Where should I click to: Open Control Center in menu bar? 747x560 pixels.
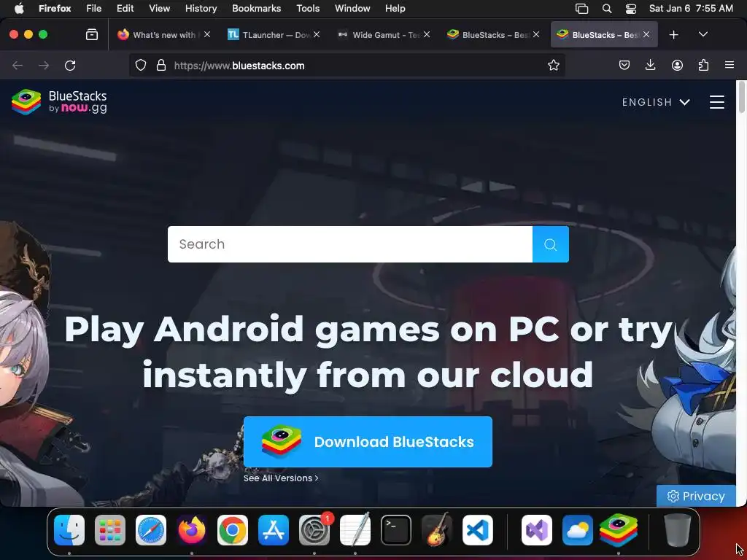(630, 8)
